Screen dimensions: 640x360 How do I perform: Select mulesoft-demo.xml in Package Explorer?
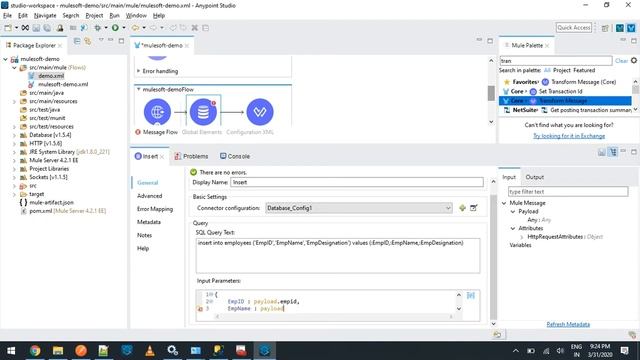(62, 84)
